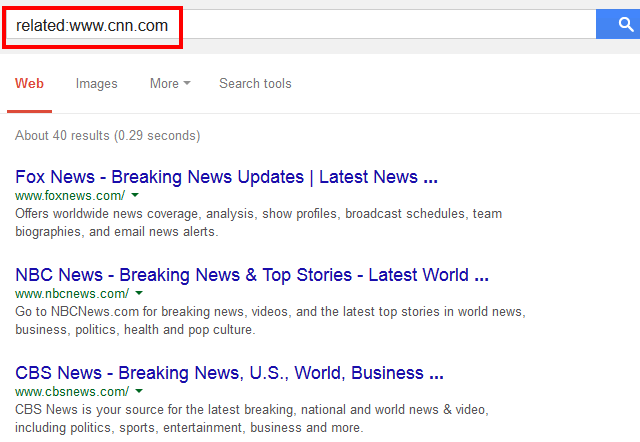Expand the arrow beside www.nbcnews.com/
Image resolution: width=640 pixels, height=442 pixels.
[139, 293]
